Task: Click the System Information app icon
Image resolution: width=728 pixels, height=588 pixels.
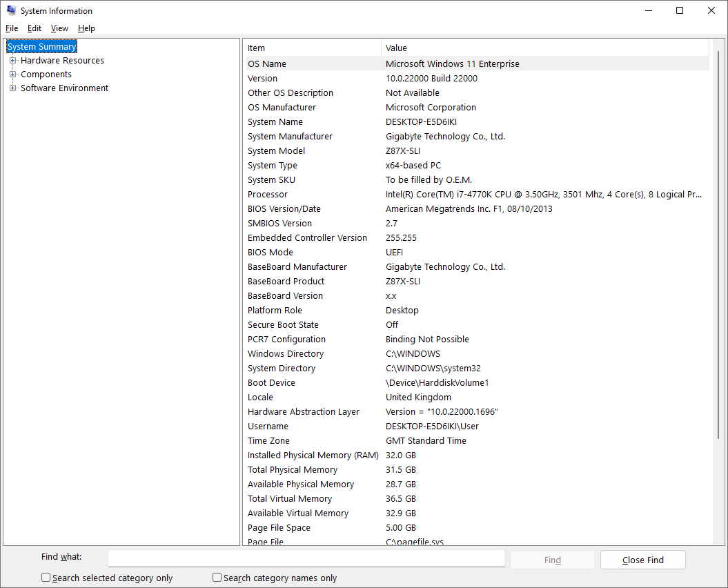Action: (11, 10)
